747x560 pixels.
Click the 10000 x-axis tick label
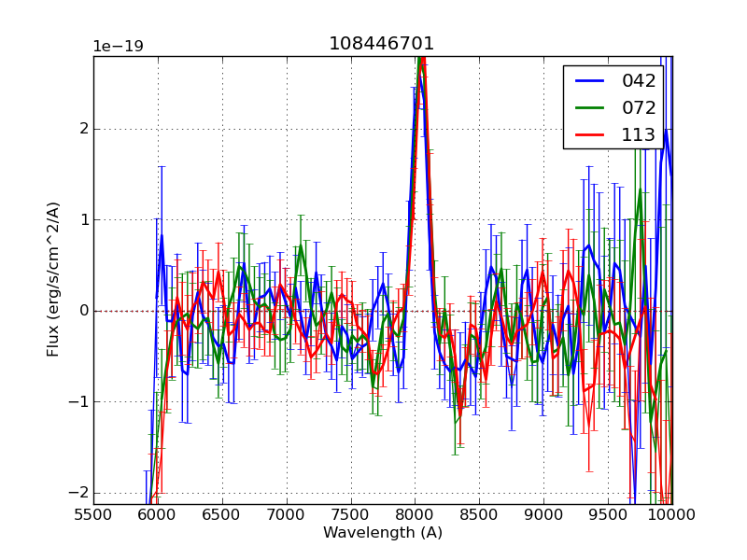point(672,515)
